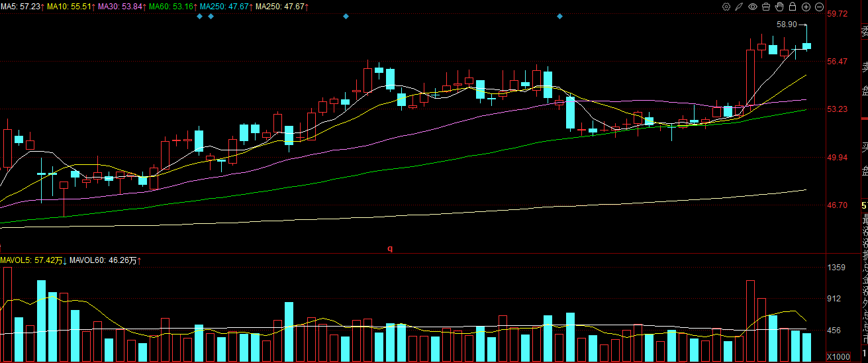Click the 56.47 price axis label

tap(838, 62)
